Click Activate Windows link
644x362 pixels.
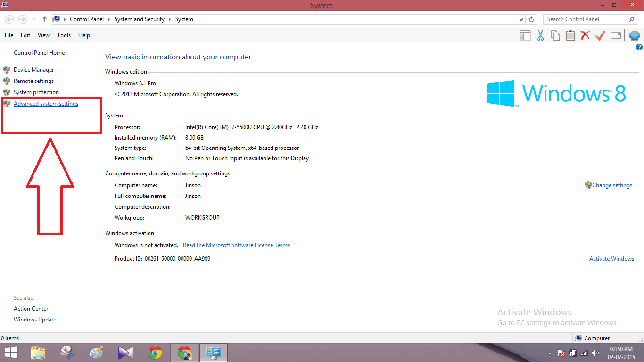click(611, 259)
